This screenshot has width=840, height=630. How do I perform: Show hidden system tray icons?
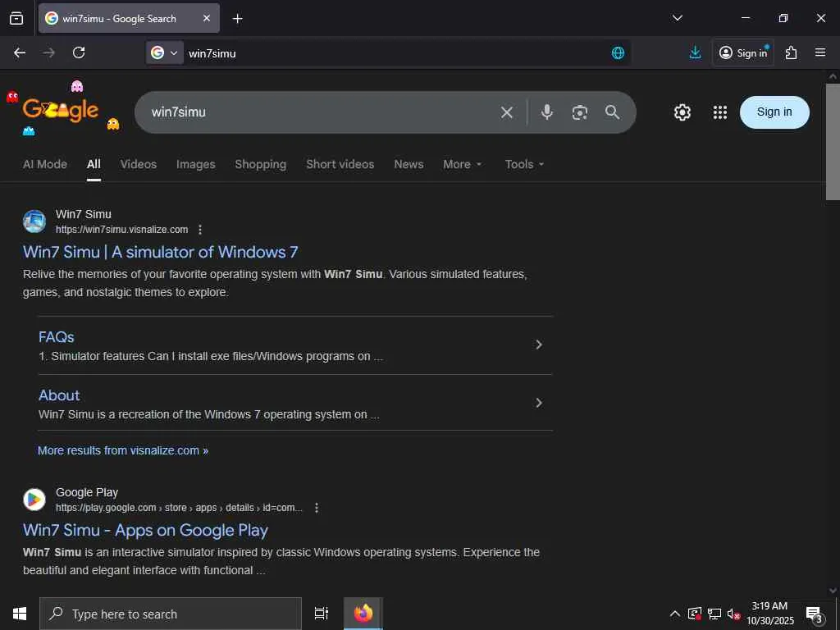pos(675,614)
